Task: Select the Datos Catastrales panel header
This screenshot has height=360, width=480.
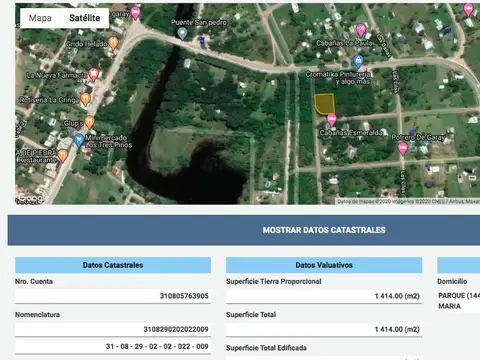Action: 113,265
